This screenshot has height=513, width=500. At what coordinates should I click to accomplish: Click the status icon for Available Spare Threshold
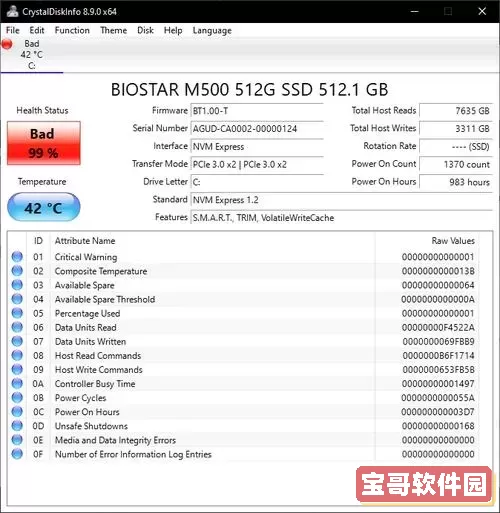tap(17, 299)
